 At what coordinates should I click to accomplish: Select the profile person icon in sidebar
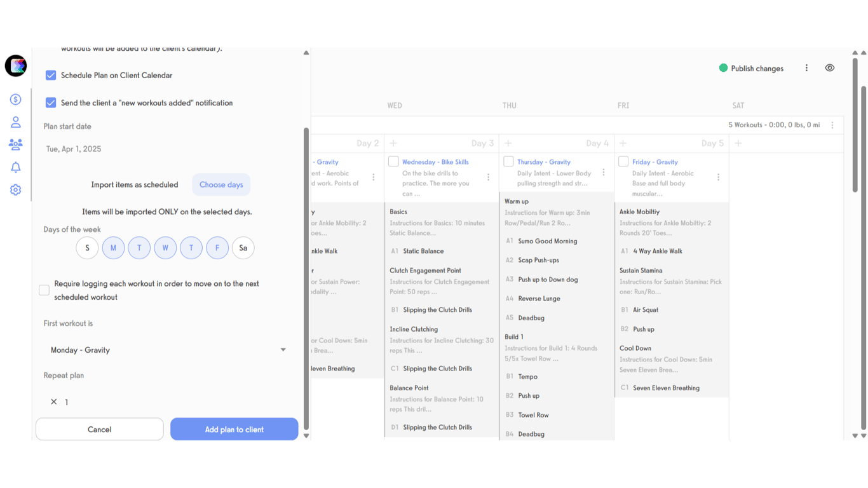click(x=15, y=122)
